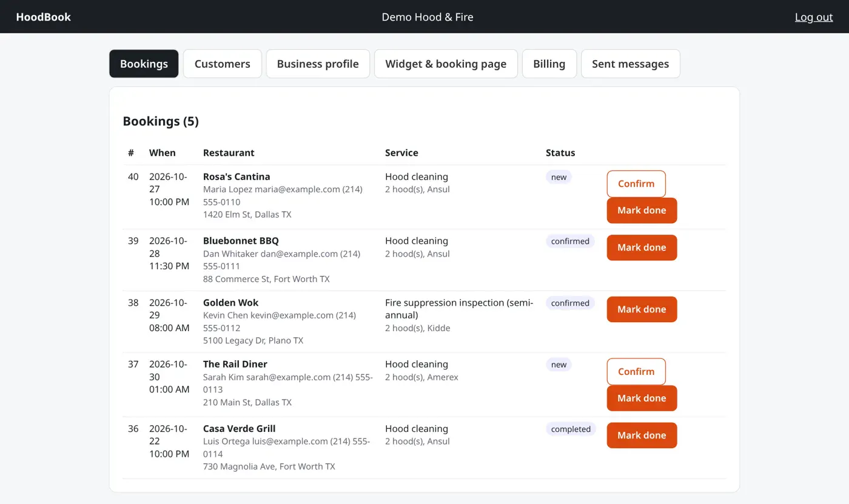Viewport: 849px width, 504px height.
Task: Confirm The Rail Diner booking
Action: point(636,372)
